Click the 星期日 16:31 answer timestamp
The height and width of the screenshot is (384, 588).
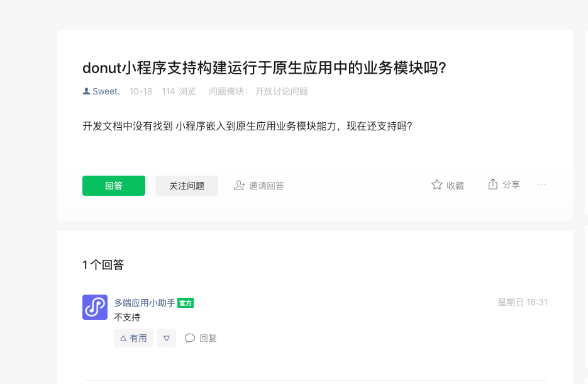pyautogui.click(x=523, y=302)
